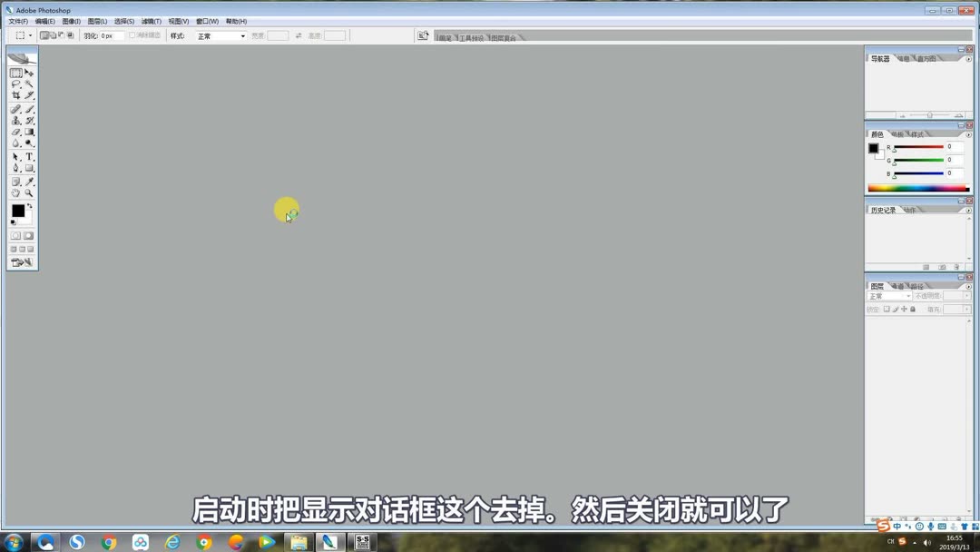Image resolution: width=980 pixels, height=552 pixels.
Task: Click the 羽化 (Feather) input field
Action: pyautogui.click(x=112, y=34)
